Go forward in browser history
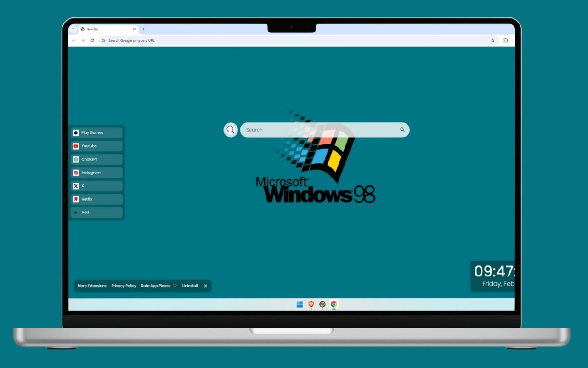Image resolution: width=588 pixels, height=368 pixels. pos(83,40)
